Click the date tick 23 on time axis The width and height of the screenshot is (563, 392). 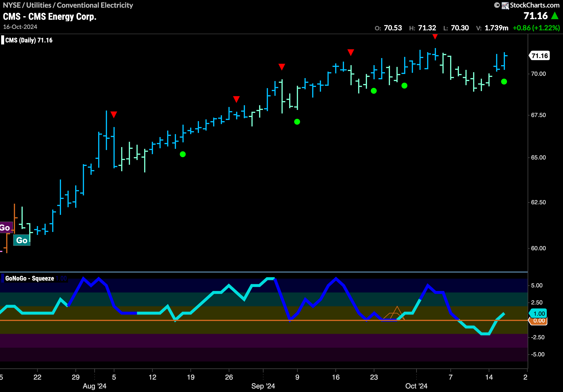374,377
